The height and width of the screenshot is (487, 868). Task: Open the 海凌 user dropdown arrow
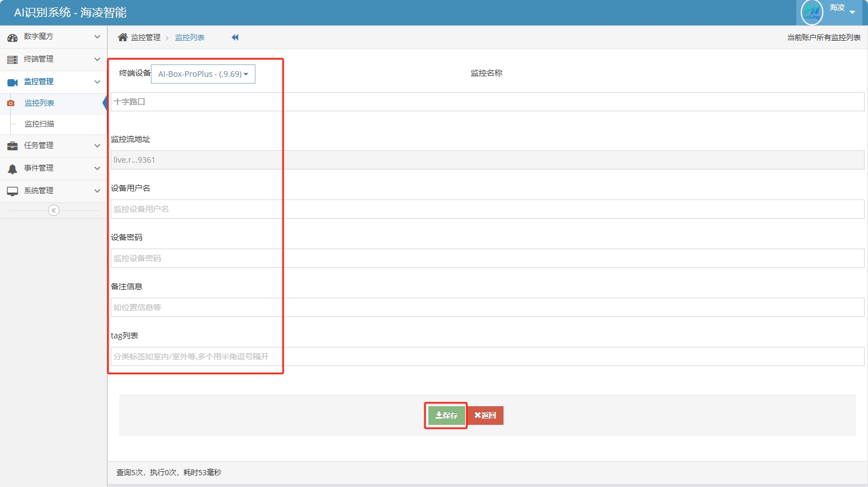click(852, 12)
